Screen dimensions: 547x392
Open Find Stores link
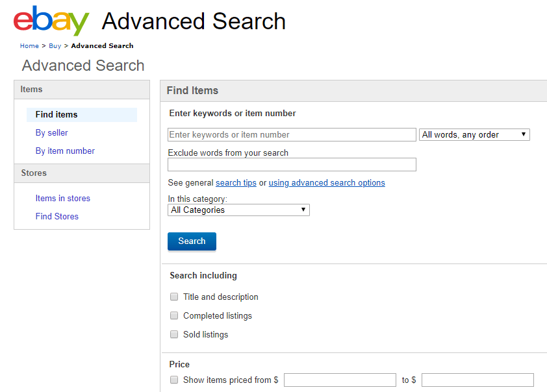coord(57,216)
